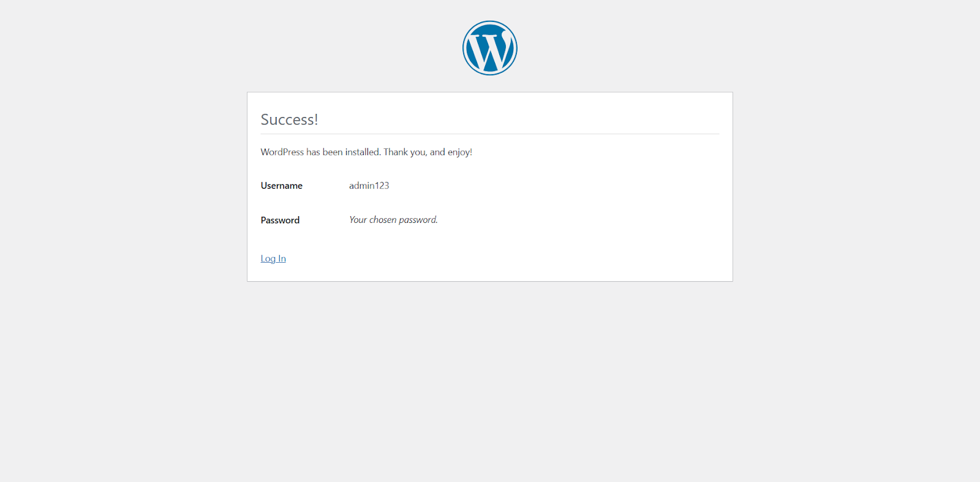Click the word 'installed.' in the message
This screenshot has width=980, height=482.
[363, 152]
